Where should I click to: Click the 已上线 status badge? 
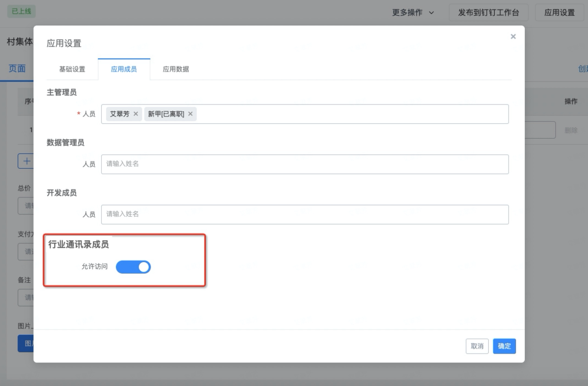(x=21, y=11)
